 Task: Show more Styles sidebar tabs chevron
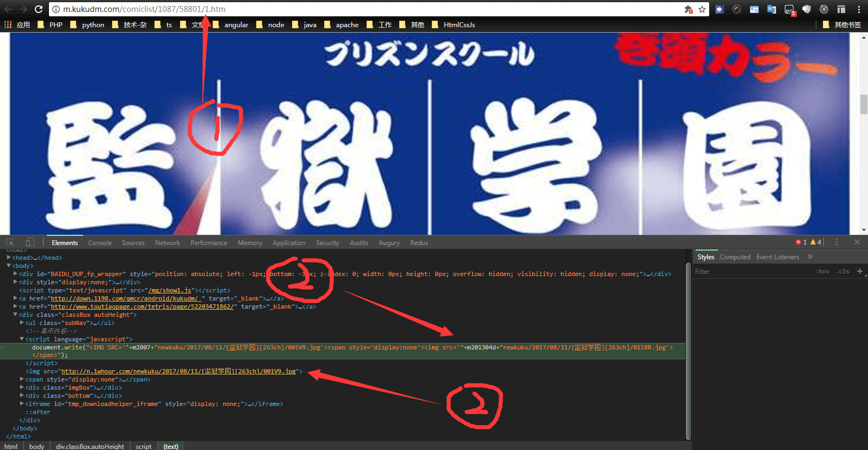[x=810, y=257]
